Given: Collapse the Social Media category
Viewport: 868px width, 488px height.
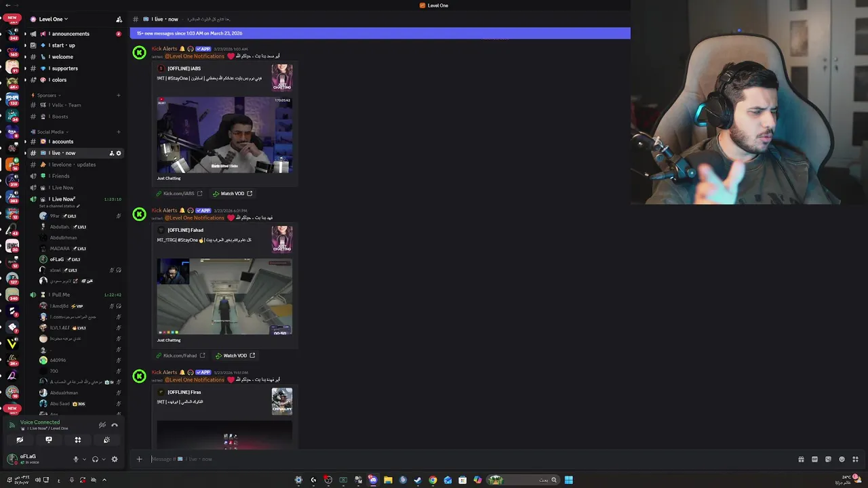Looking at the screenshot, I should [50, 132].
